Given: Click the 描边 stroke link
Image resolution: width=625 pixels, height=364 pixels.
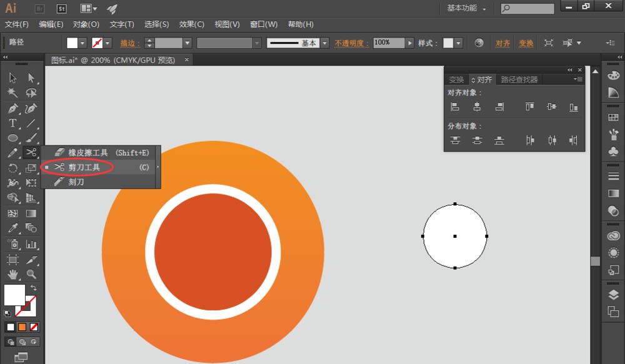Looking at the screenshot, I should tap(130, 43).
